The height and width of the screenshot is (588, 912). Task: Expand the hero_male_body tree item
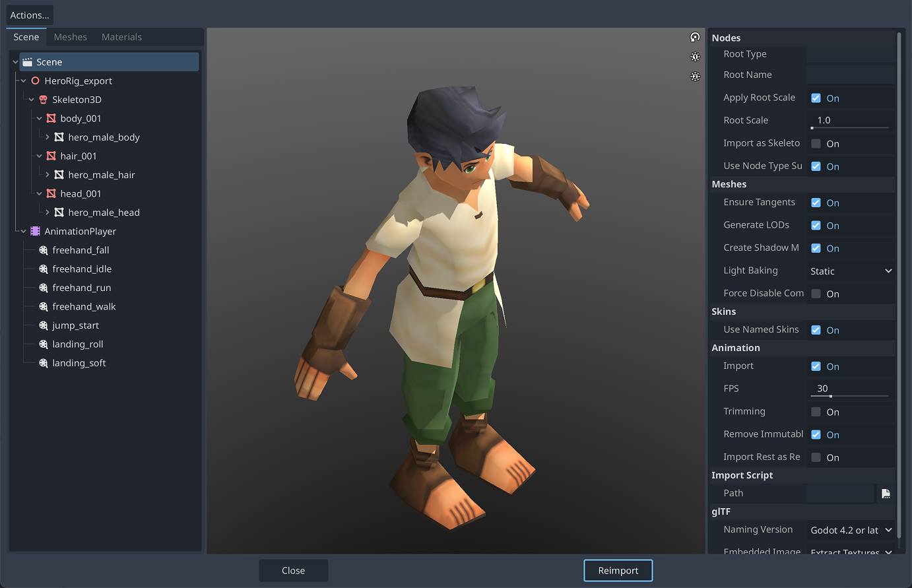[49, 137]
